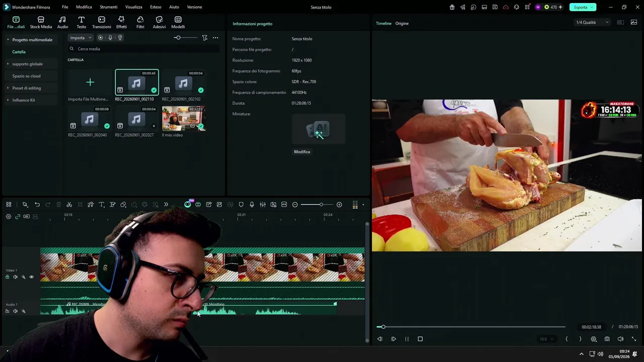Open the Modelli templates panel
This screenshot has height=362, width=644.
pyautogui.click(x=178, y=22)
